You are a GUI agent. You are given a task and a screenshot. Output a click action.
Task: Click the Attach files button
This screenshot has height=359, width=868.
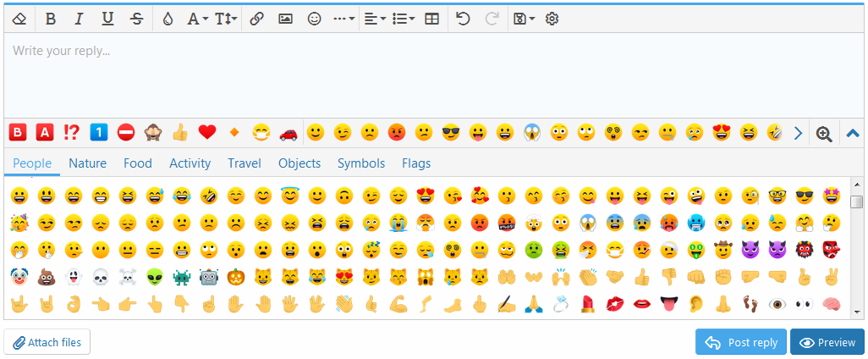[x=47, y=342]
